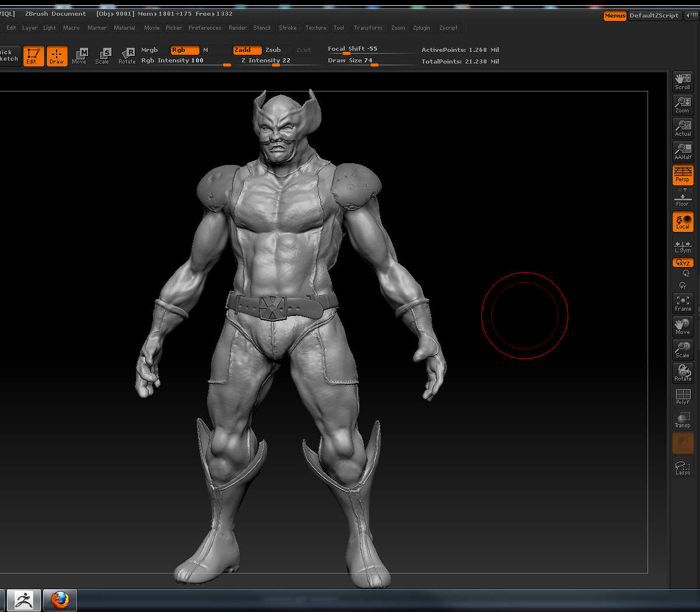The width and height of the screenshot is (700, 612).
Task: Toggle Local transformations
Action: point(682,222)
